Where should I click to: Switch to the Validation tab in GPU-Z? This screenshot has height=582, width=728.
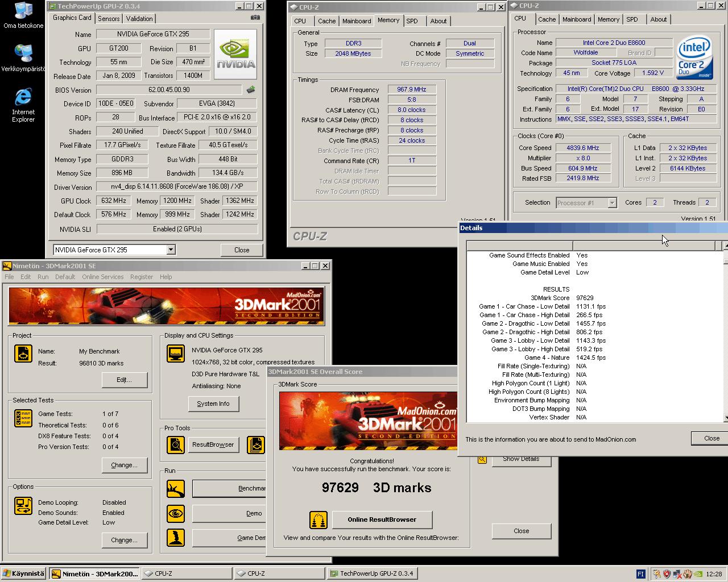(x=139, y=19)
